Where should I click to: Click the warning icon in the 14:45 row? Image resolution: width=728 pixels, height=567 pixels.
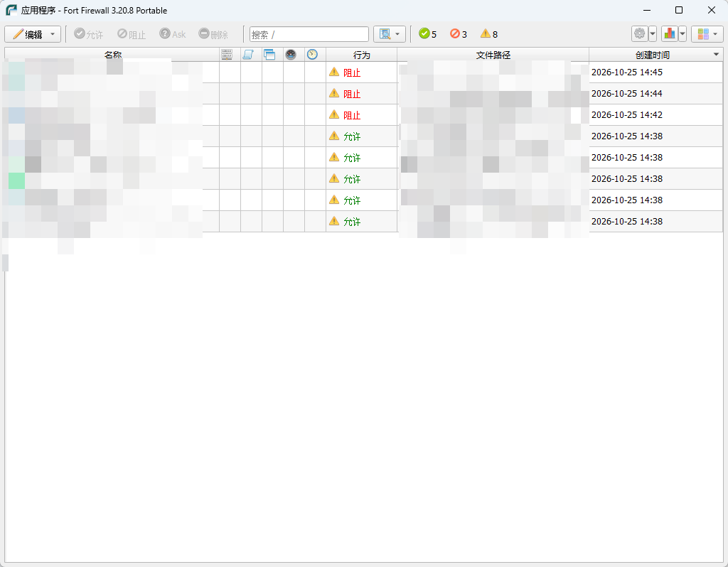click(x=334, y=72)
